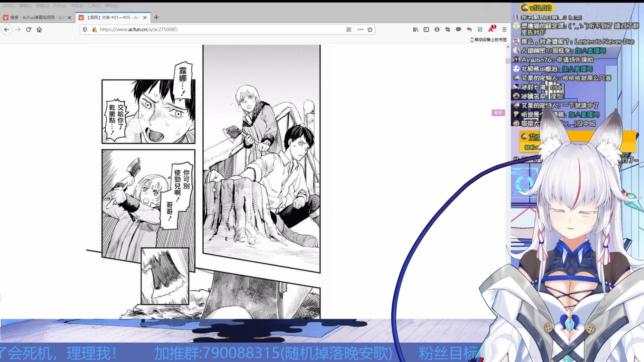644x362 pixels.
Task: Click the manga panel with 露娜 speech bubble
Action: [x=148, y=111]
